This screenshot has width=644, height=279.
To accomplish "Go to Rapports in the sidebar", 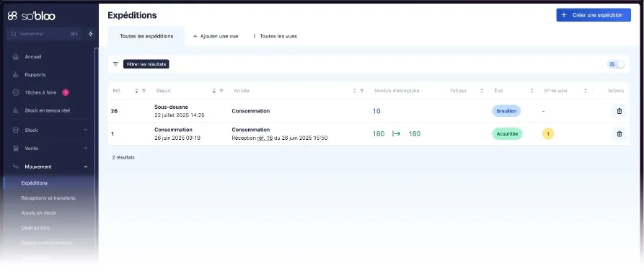I will click(x=35, y=75).
